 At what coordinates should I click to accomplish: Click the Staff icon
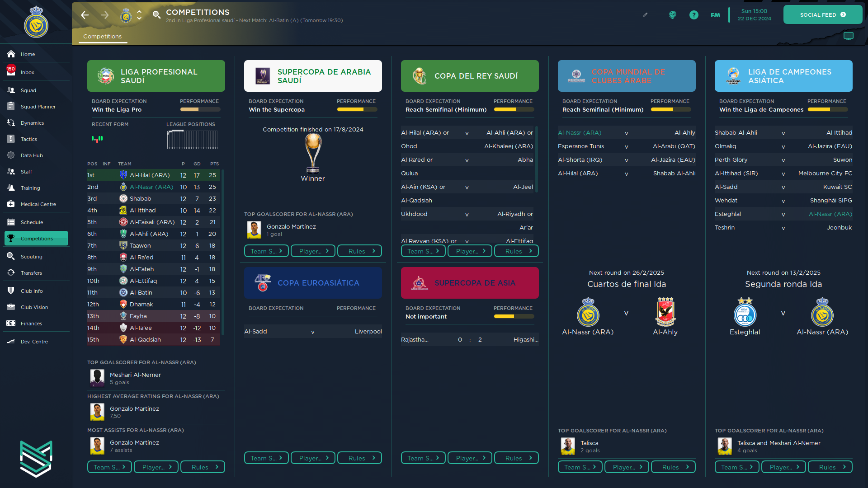click(x=11, y=172)
